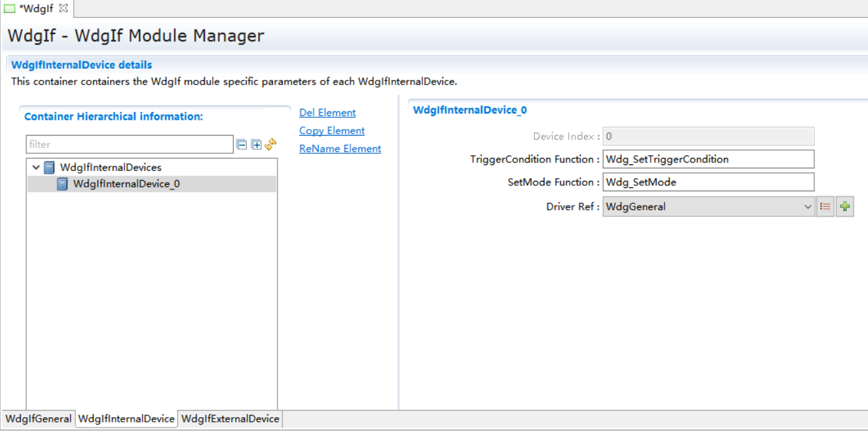Click the TriggerCondition Function field
Image resolution: width=868 pixels, height=431 pixels.
(708, 159)
